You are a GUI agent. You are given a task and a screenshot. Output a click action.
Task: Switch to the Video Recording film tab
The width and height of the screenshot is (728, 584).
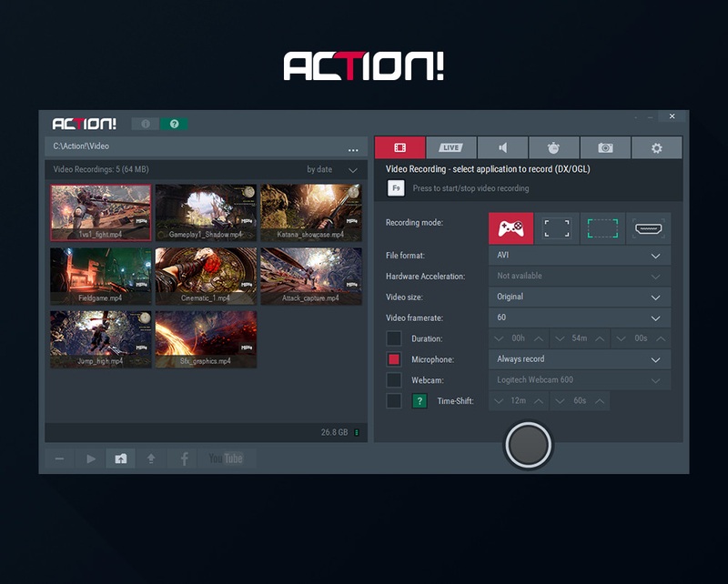(399, 148)
